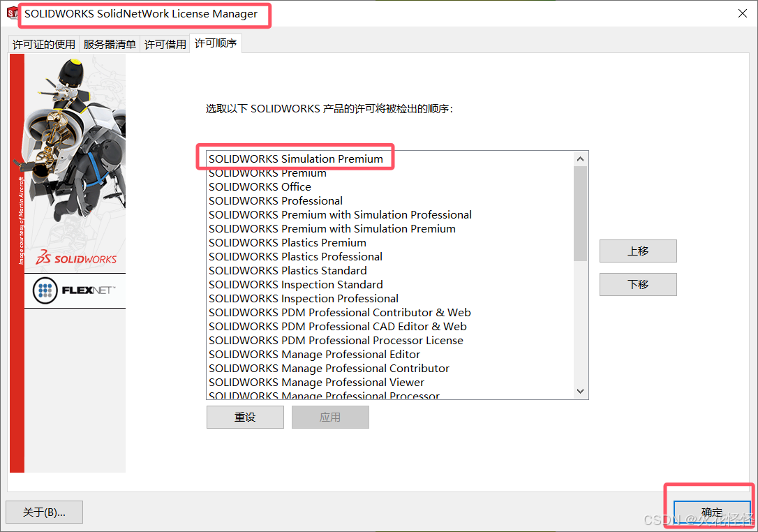Viewport: 758px width, 532px height.
Task: Select SOLIDWORKS Premium with Simulation Professional
Action: click(389, 215)
